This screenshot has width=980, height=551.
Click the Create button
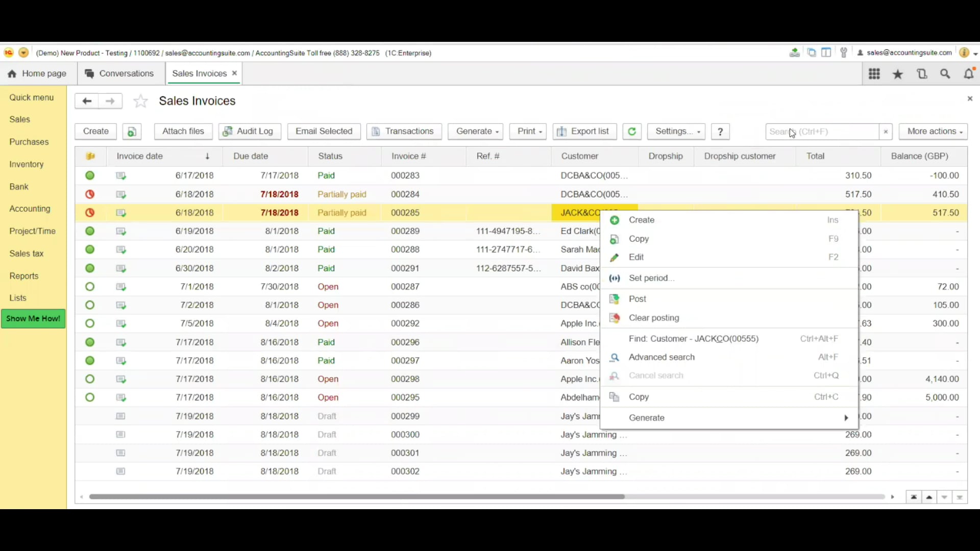coord(95,131)
